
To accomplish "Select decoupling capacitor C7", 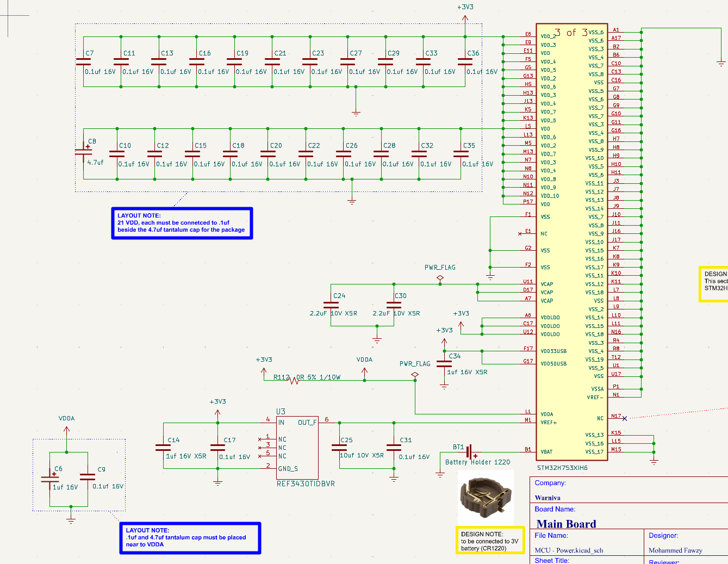I will [83, 61].
